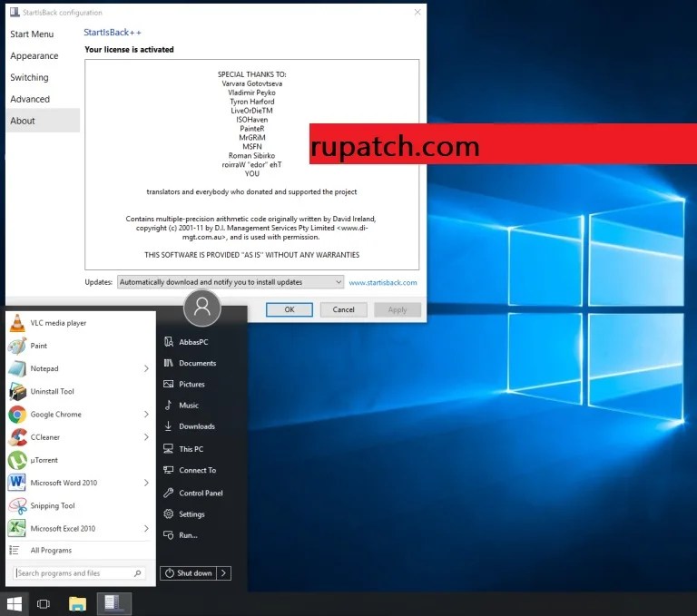This screenshot has height=616, width=697.
Task: Start Snipping Tool scissors icon
Action: (x=17, y=506)
